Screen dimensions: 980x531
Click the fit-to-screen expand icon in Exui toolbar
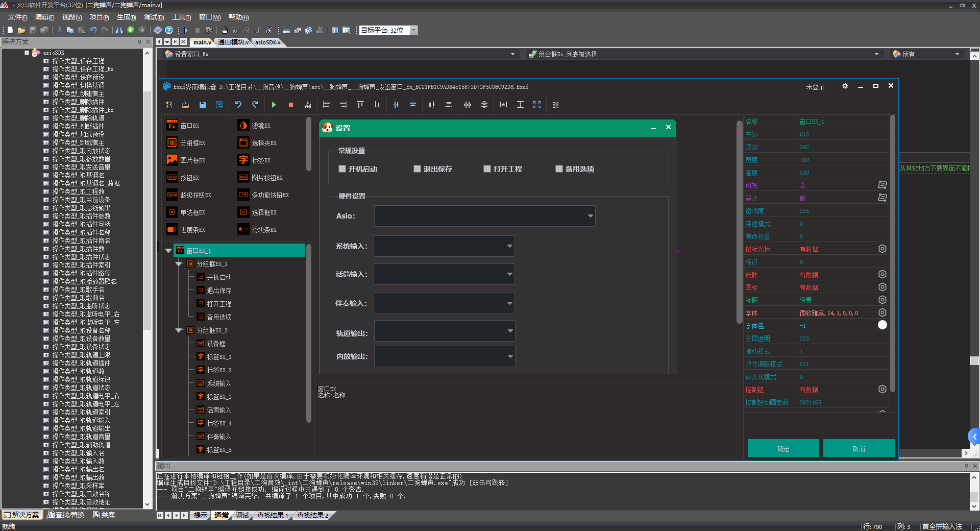537,105
